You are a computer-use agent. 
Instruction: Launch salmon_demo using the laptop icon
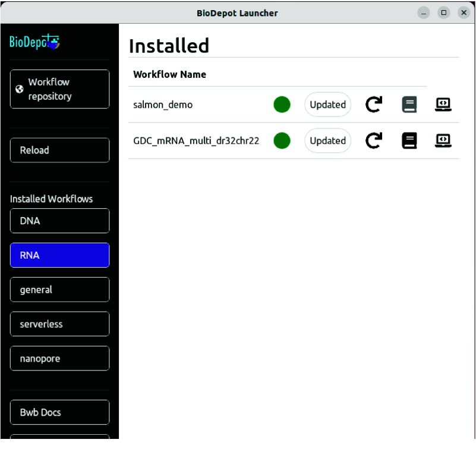[443, 105]
